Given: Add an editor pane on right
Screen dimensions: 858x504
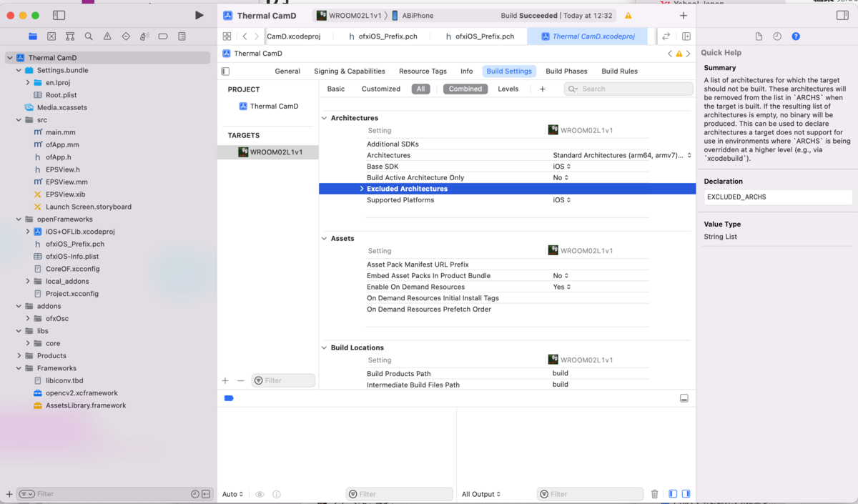Looking at the screenshot, I should coord(686,36).
